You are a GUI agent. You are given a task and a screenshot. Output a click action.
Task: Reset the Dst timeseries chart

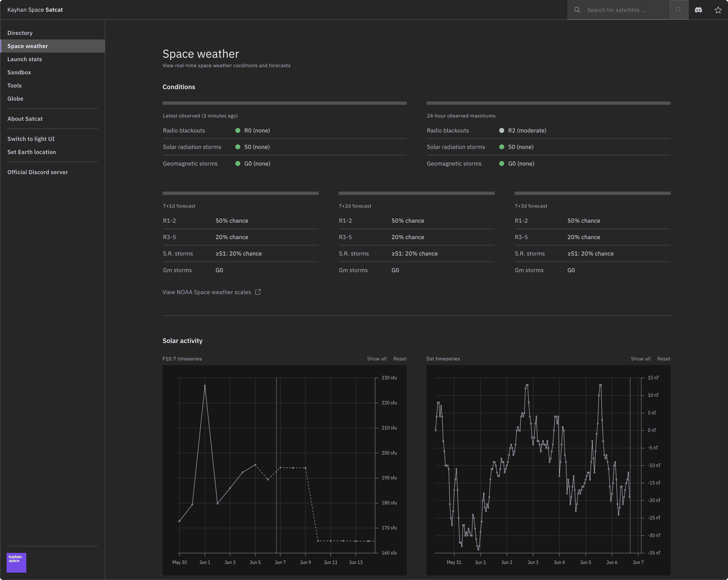[663, 358]
